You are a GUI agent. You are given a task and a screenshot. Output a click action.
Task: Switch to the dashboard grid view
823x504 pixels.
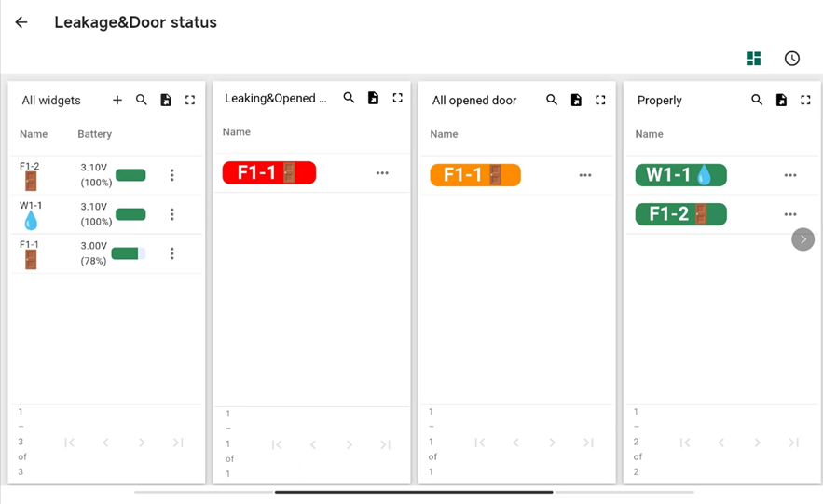click(753, 59)
